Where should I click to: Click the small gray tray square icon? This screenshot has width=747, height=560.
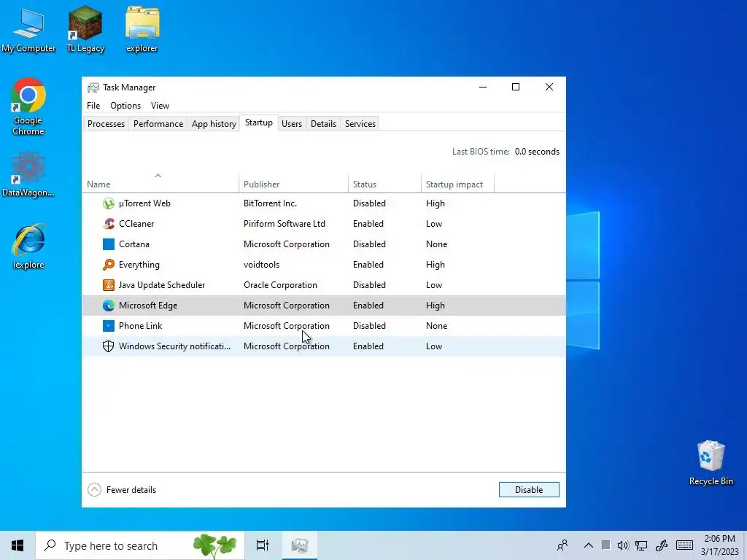(x=605, y=545)
